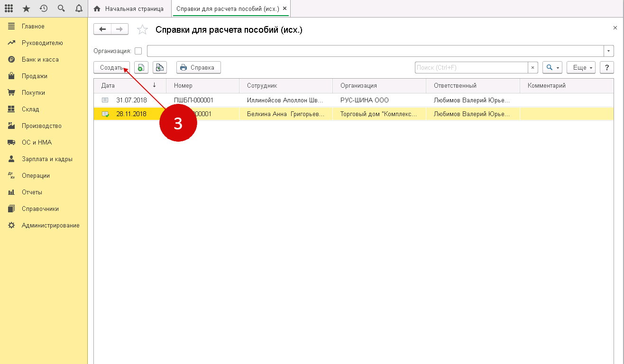Click the Поиск search input field
Screen dimensions: 624x364
click(x=471, y=68)
